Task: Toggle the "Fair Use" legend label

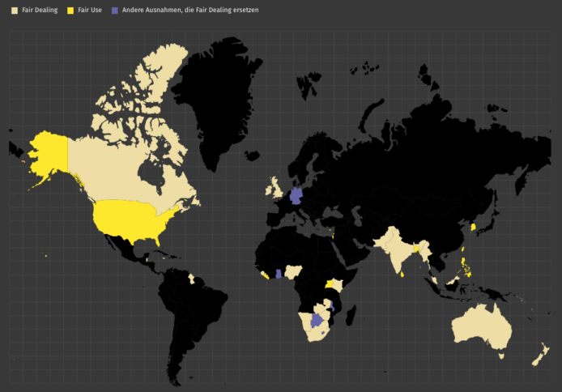Action: [x=90, y=10]
